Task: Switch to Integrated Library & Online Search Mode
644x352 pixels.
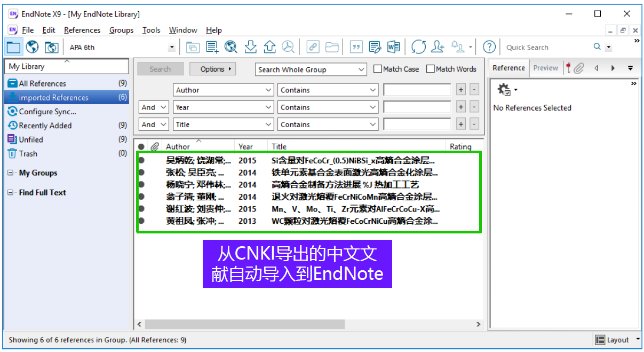Action: (x=51, y=47)
